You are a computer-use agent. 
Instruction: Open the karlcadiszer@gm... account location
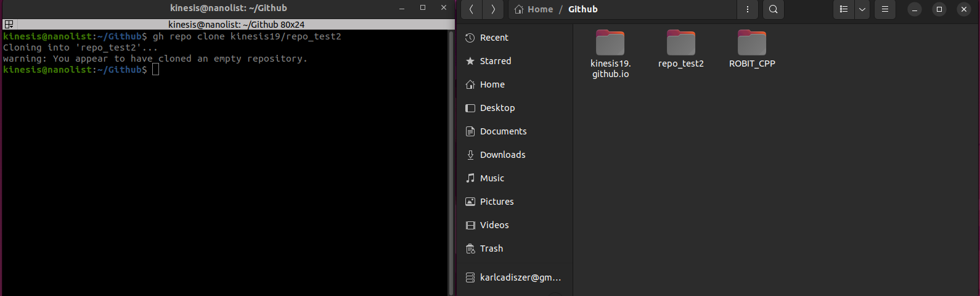[515, 277]
